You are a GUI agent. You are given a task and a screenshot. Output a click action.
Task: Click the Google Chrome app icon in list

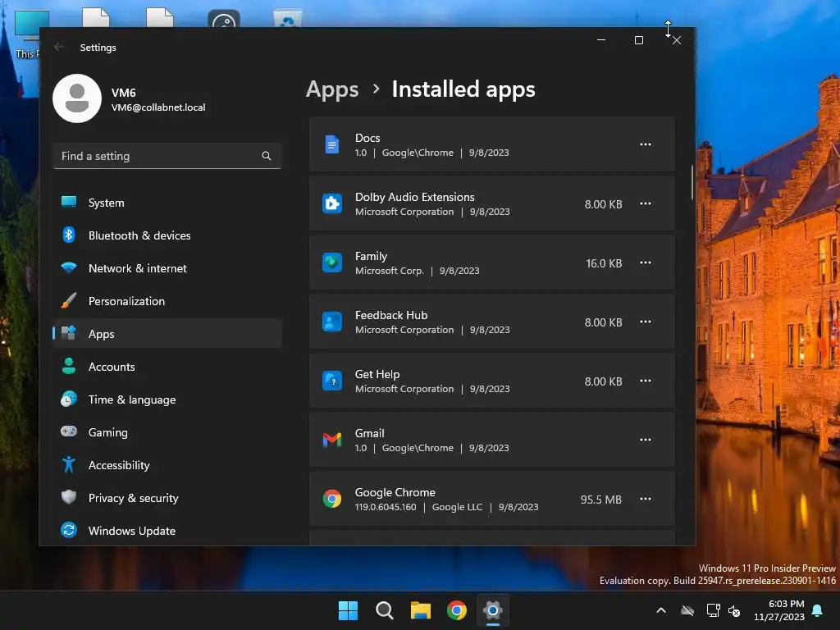tap(332, 499)
